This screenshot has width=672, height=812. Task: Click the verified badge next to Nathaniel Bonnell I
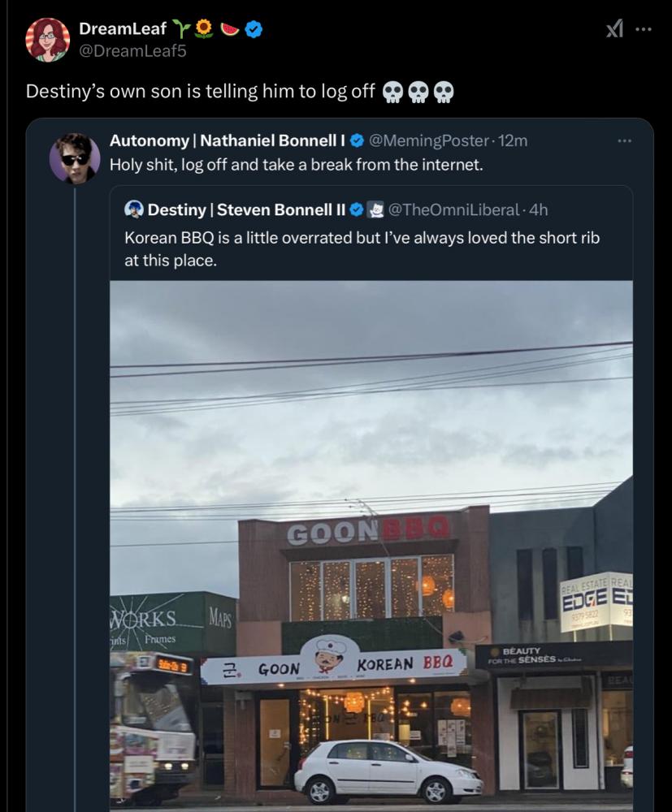(x=357, y=140)
